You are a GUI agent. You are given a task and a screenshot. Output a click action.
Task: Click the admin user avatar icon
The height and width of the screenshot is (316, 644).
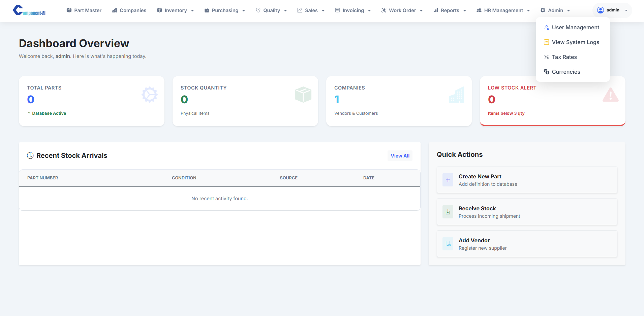600,10
